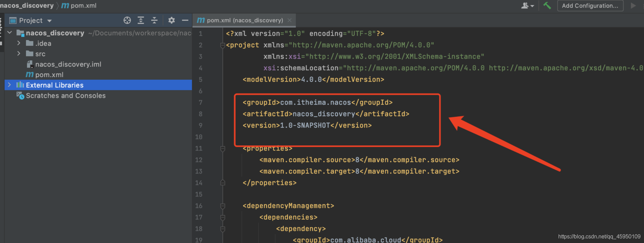The width and height of the screenshot is (644, 243).
Task: Select External Libraries row
Action: (x=98, y=85)
